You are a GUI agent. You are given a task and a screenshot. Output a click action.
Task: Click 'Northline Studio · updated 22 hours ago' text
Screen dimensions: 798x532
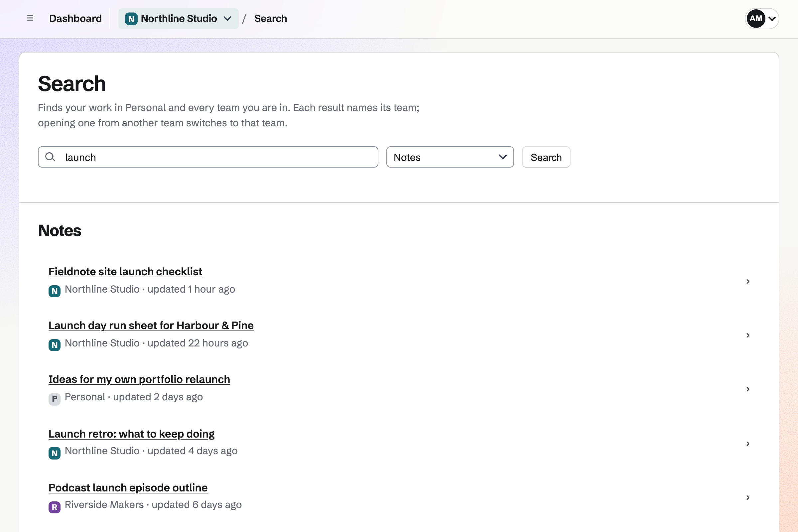click(156, 343)
